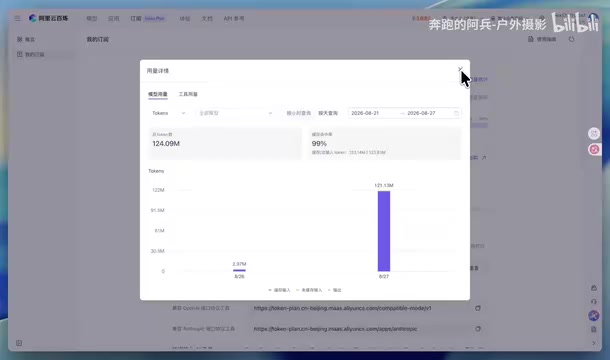Select 按小时查询 hourly query mode
Image resolution: width=610 pixels, height=360 pixels.
pyautogui.click(x=298, y=113)
